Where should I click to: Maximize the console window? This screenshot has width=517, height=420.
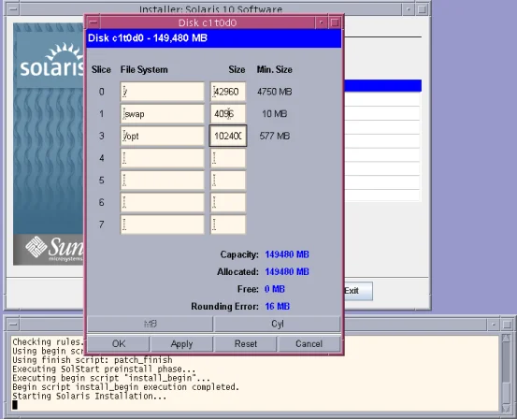click(507, 325)
